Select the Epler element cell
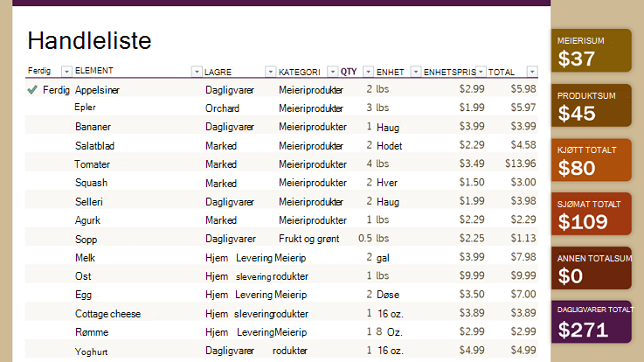Image resolution: width=644 pixels, height=362 pixels. [x=85, y=108]
